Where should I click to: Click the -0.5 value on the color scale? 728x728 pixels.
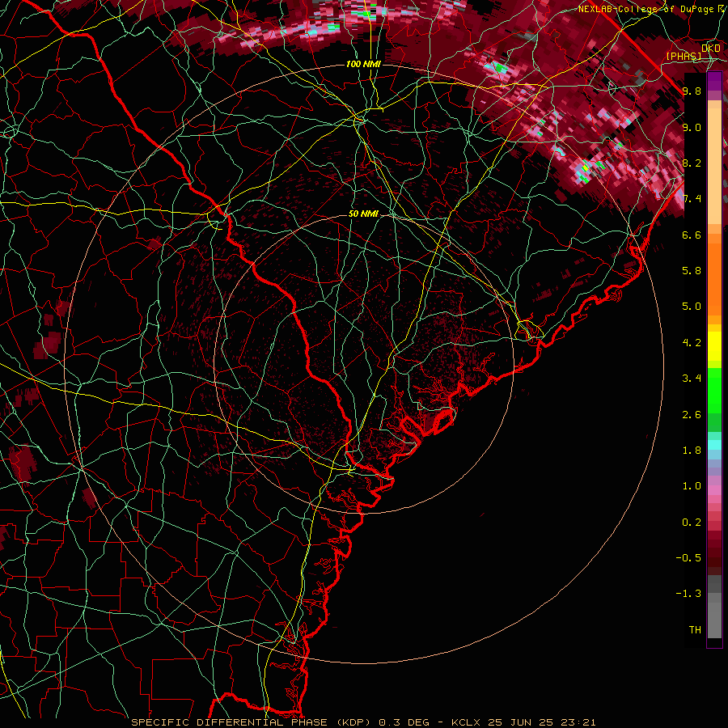(x=688, y=558)
